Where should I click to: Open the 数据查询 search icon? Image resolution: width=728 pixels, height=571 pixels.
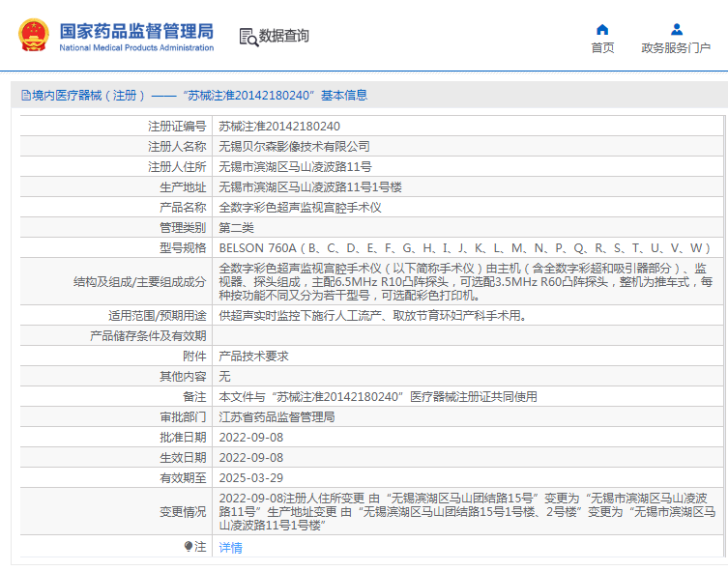click(x=248, y=37)
